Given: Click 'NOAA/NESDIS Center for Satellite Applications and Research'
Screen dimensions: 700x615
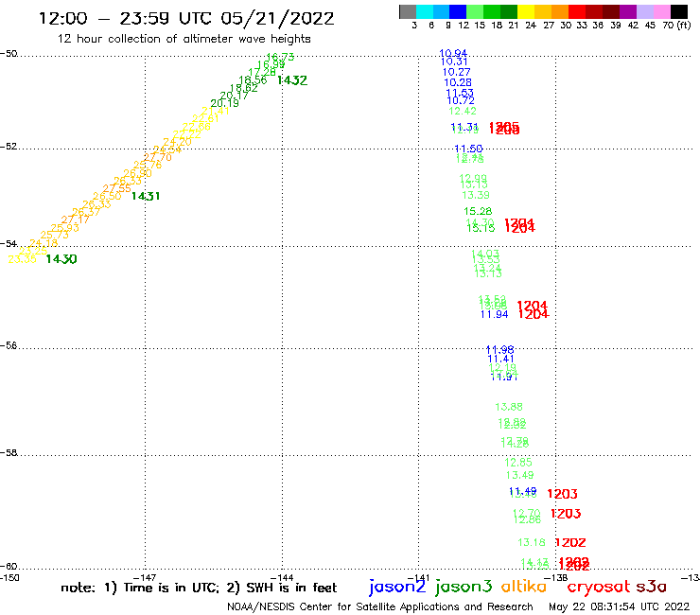Looking at the screenshot, I should point(380,606).
